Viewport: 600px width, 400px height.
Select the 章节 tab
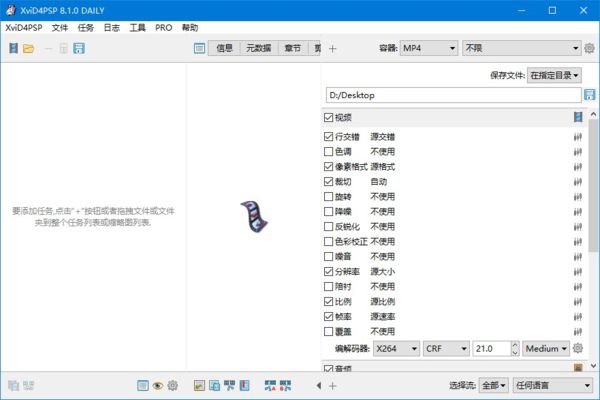(x=292, y=48)
